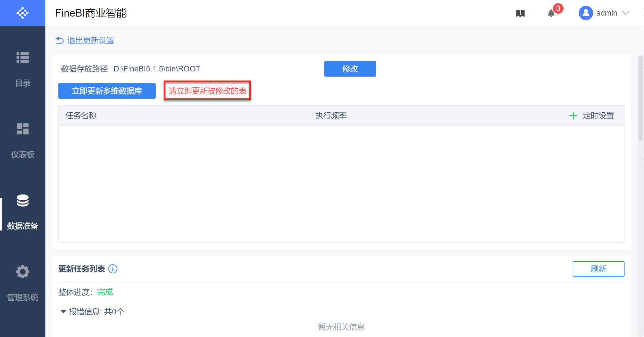This screenshot has width=644, height=337.
Task: Click the 更新任务列表 heading
Action: 82,269
